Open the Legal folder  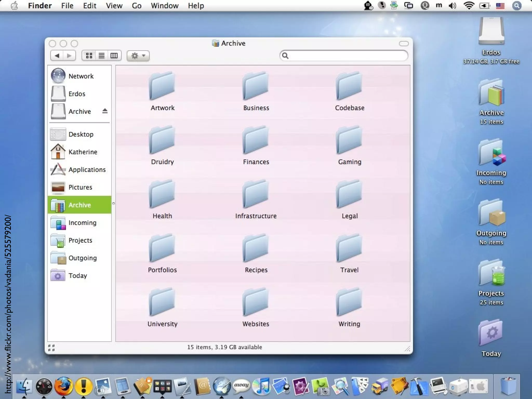coord(349,195)
